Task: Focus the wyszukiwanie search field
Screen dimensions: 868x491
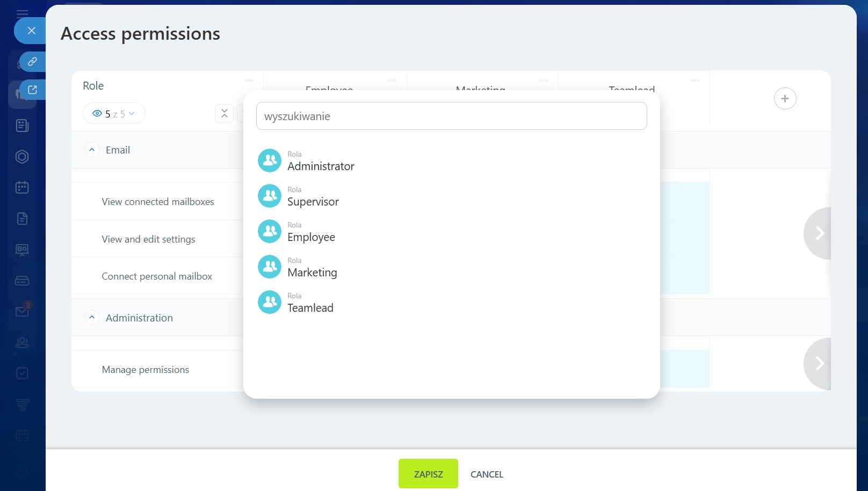Action: click(x=451, y=116)
